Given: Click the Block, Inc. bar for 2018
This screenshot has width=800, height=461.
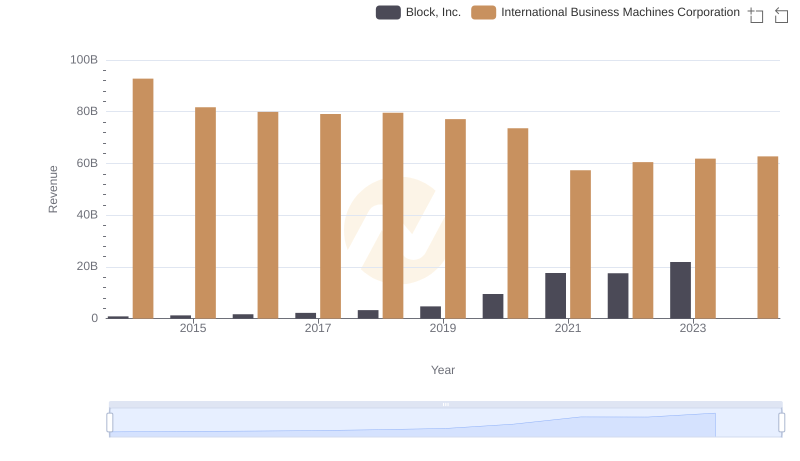Looking at the screenshot, I should click(x=368, y=314).
